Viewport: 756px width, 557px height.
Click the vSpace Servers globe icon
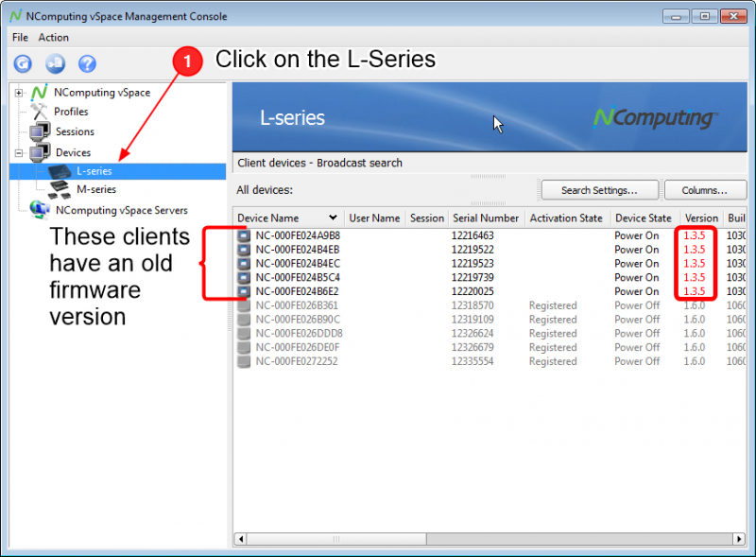(x=40, y=210)
